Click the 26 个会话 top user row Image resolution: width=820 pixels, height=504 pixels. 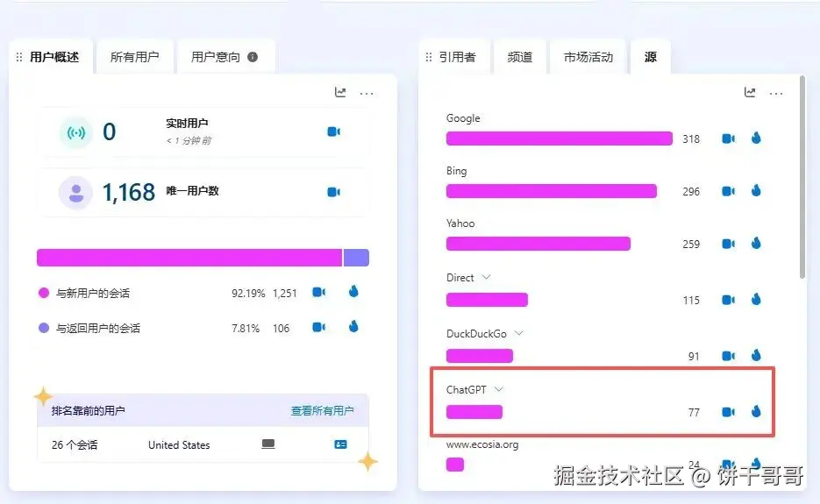[203, 444]
